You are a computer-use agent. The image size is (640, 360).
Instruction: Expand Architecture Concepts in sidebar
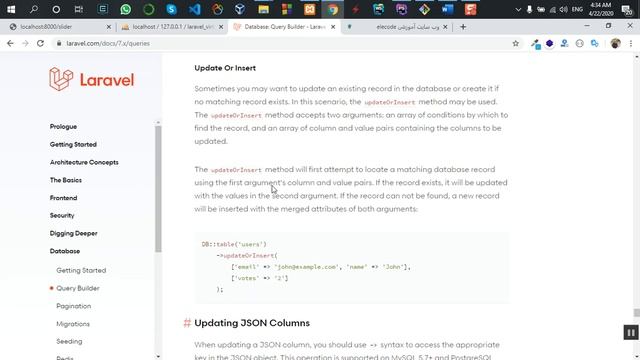coord(84,162)
